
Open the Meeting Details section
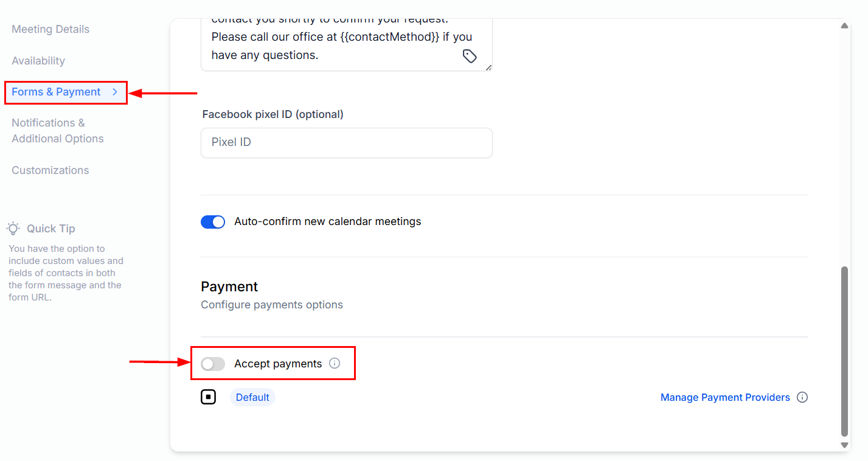[50, 29]
